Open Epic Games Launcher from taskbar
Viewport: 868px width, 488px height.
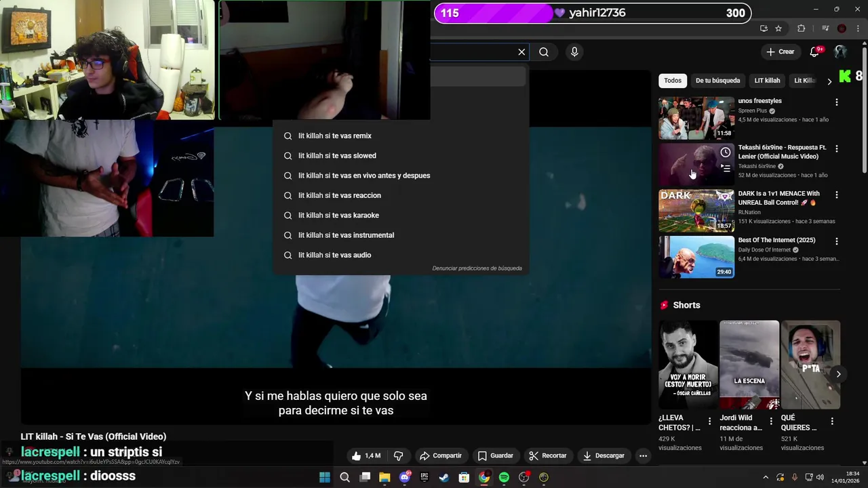pyautogui.click(x=425, y=477)
